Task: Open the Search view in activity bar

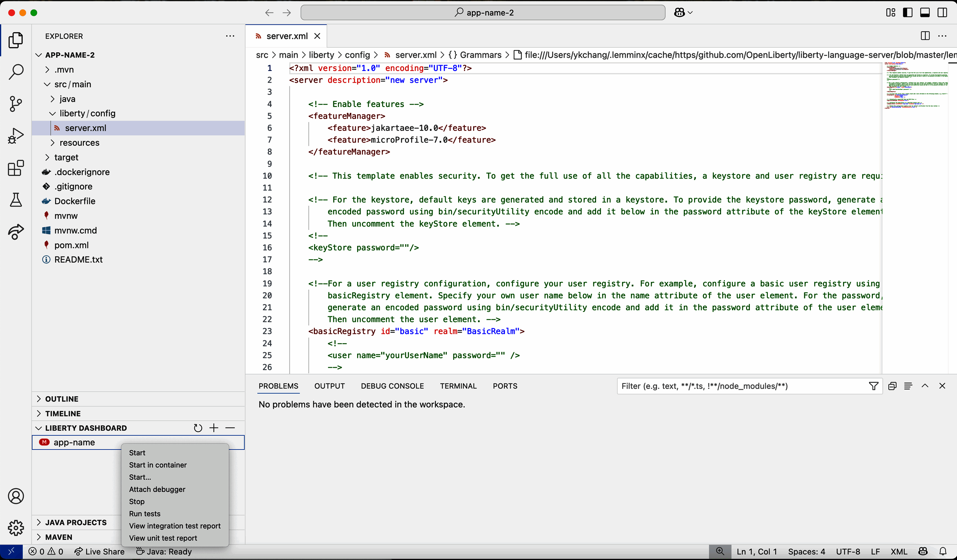Action: pyautogui.click(x=16, y=71)
